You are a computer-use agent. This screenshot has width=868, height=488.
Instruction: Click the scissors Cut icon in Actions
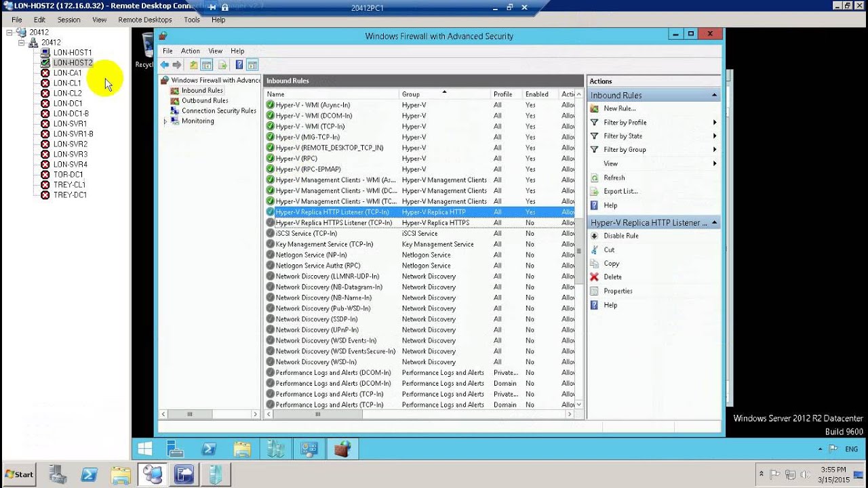coord(595,249)
